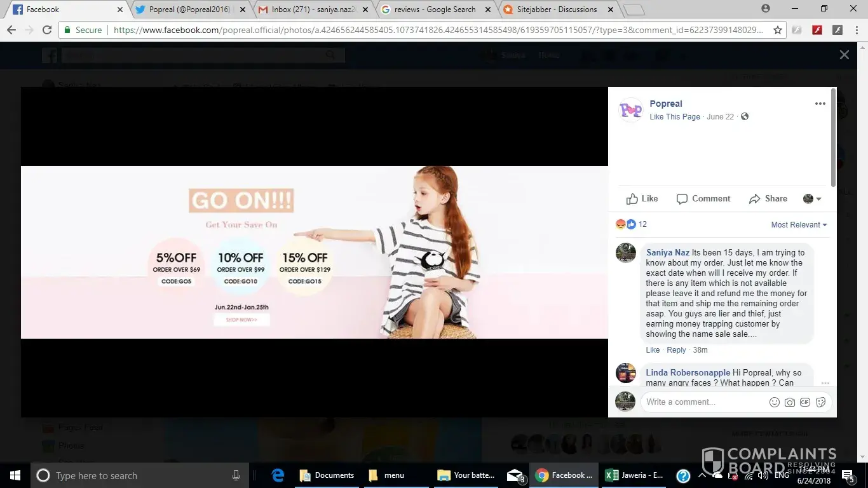Expand the Most Relevant comment sorting dropdown

coord(799,225)
